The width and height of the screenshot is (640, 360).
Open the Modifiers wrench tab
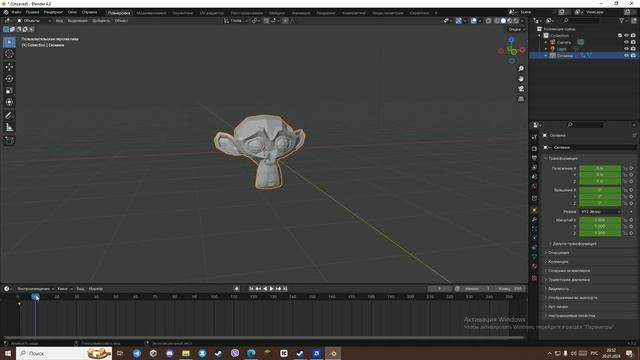(x=534, y=220)
